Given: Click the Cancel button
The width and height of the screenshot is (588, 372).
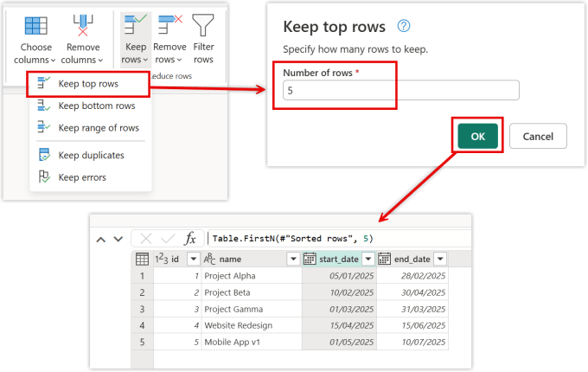Looking at the screenshot, I should pyautogui.click(x=538, y=136).
